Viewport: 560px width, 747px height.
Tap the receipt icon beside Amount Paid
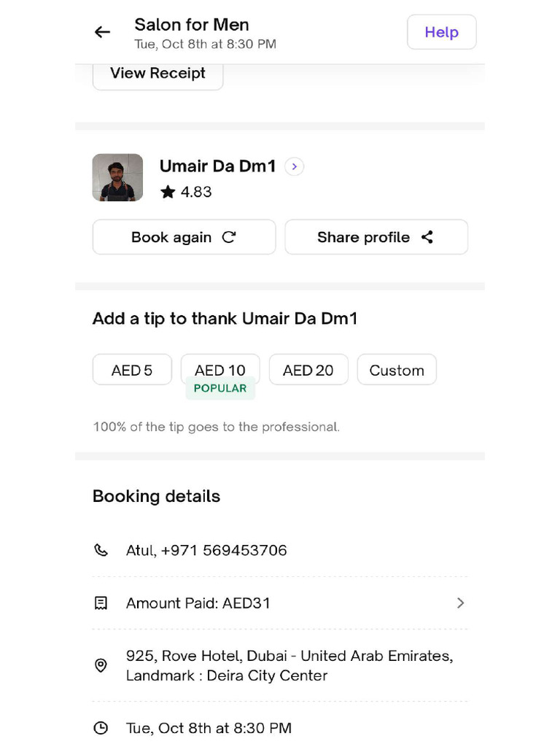coord(101,603)
